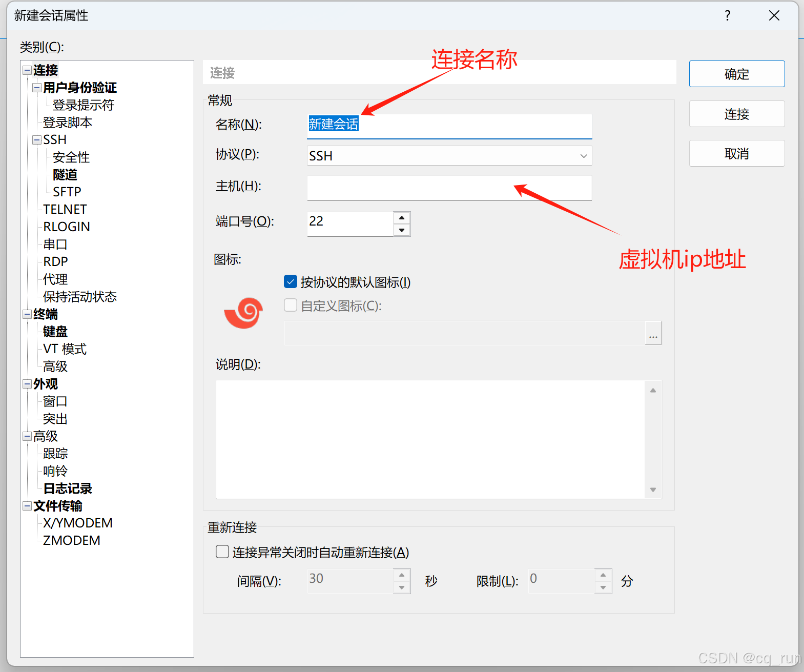This screenshot has height=672, width=804.
Task: Decrease the reconnect limit value
Action: tap(603, 587)
